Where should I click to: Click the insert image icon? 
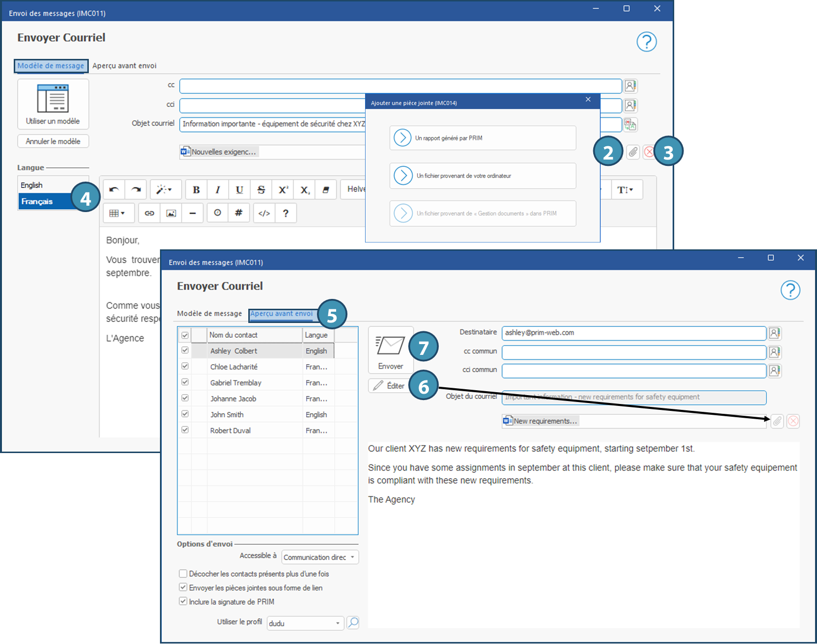(171, 213)
